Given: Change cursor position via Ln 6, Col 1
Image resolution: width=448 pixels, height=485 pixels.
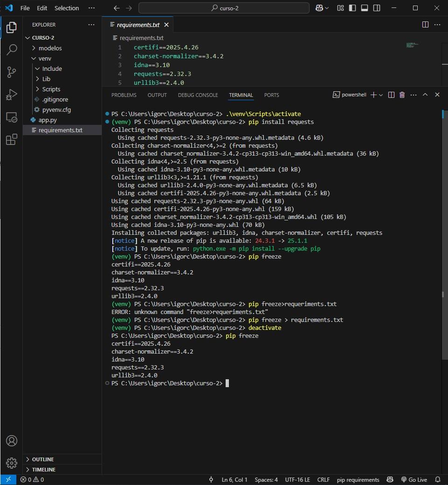Looking at the screenshot, I should coord(234,480).
